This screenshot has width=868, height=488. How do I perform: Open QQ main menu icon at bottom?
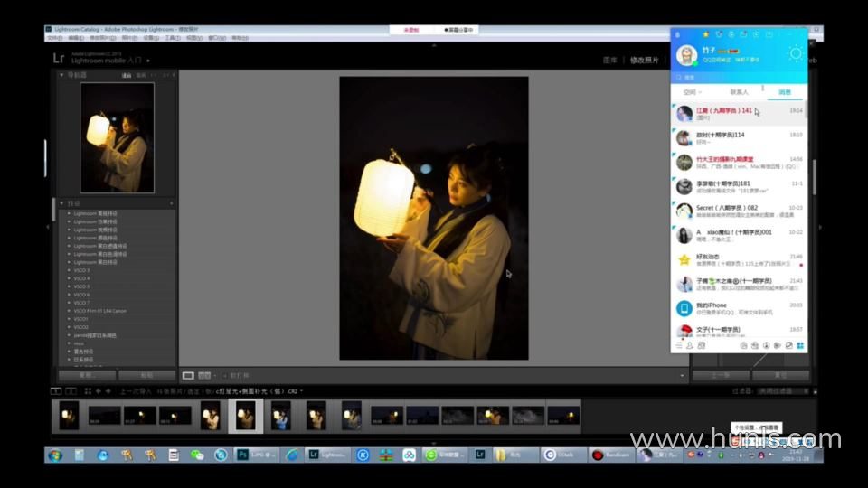(679, 345)
